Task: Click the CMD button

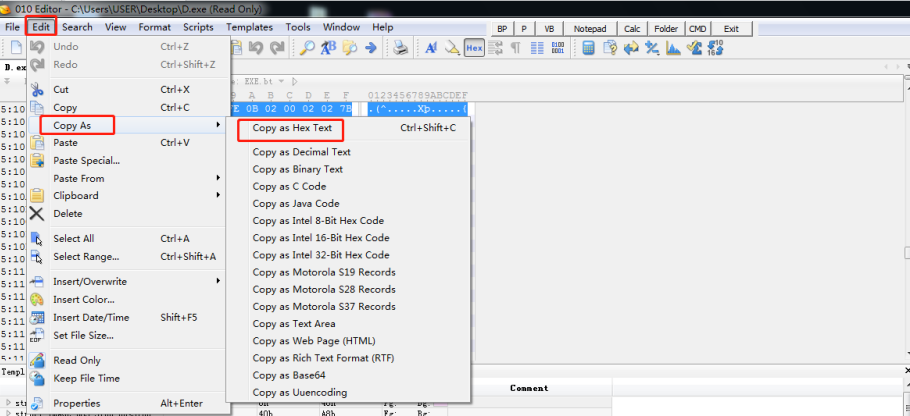Action: 698,29
